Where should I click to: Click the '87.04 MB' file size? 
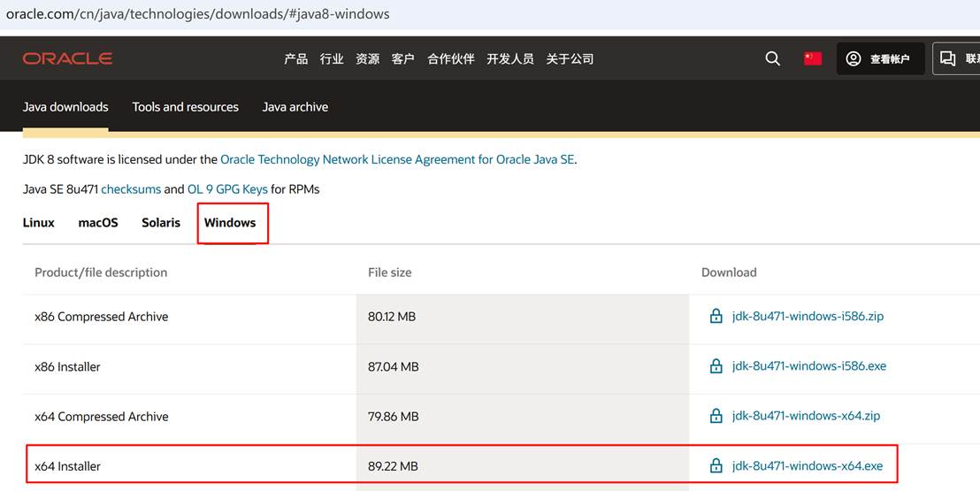tap(393, 366)
